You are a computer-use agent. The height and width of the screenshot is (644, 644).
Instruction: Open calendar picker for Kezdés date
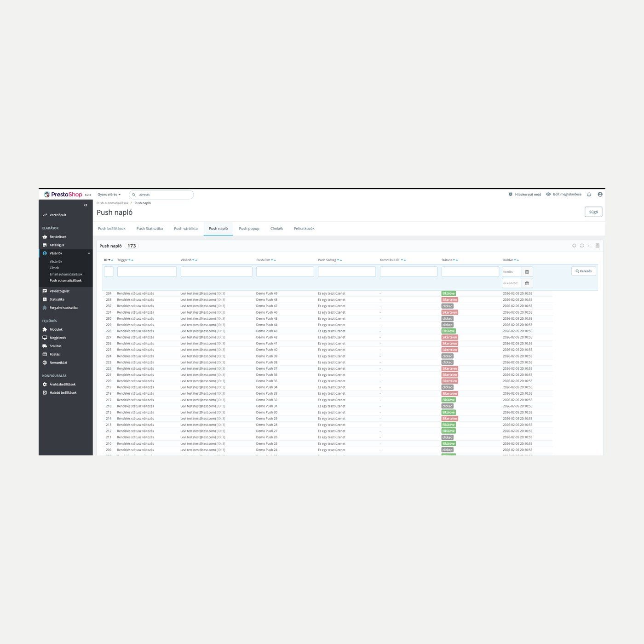point(527,272)
